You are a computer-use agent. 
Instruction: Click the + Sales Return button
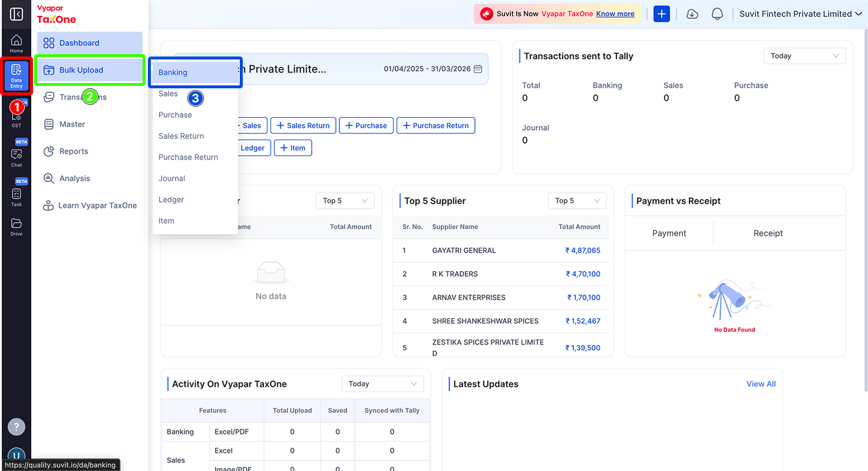pos(303,125)
